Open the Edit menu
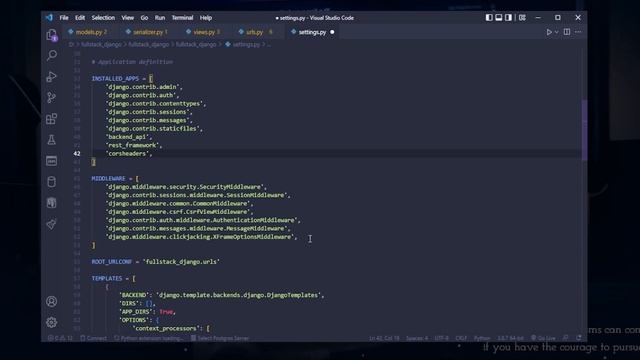Viewport: 640px width, 360px height. [80, 18]
